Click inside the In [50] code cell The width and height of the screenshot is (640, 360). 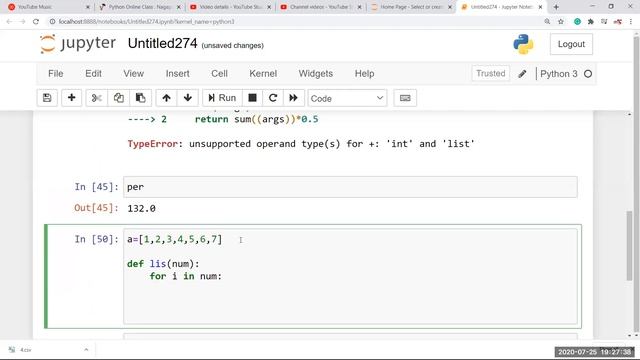(350, 276)
